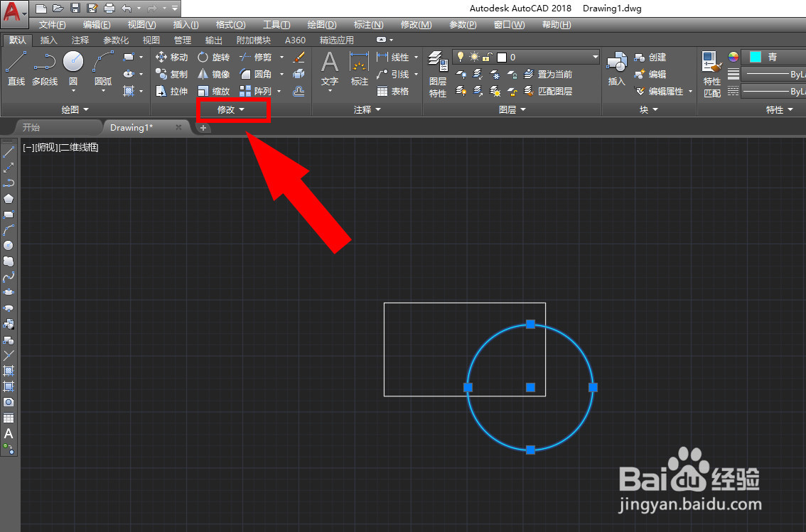Image resolution: width=806 pixels, height=532 pixels.
Task: Expand the Modify (修改) panel
Action: (x=231, y=109)
